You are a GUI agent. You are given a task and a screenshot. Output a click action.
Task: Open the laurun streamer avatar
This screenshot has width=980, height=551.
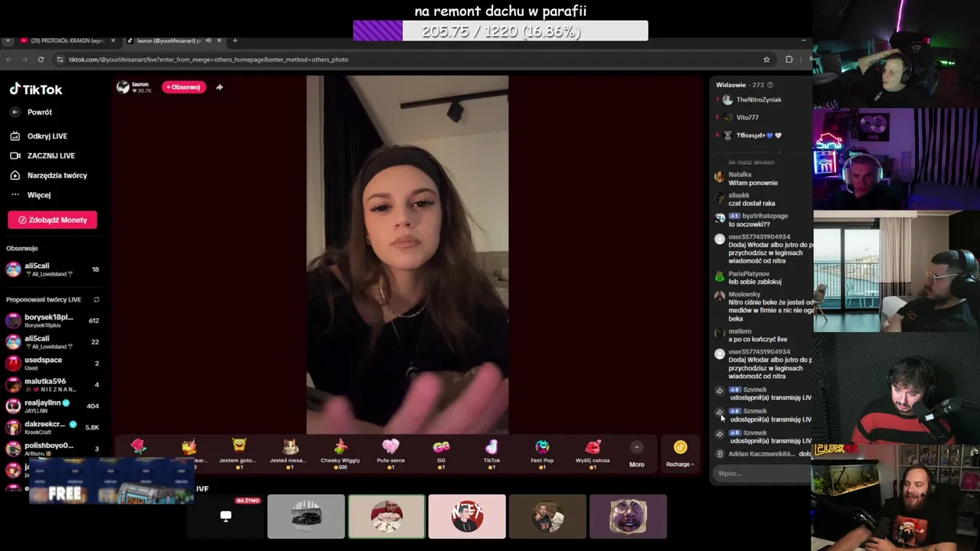click(122, 87)
